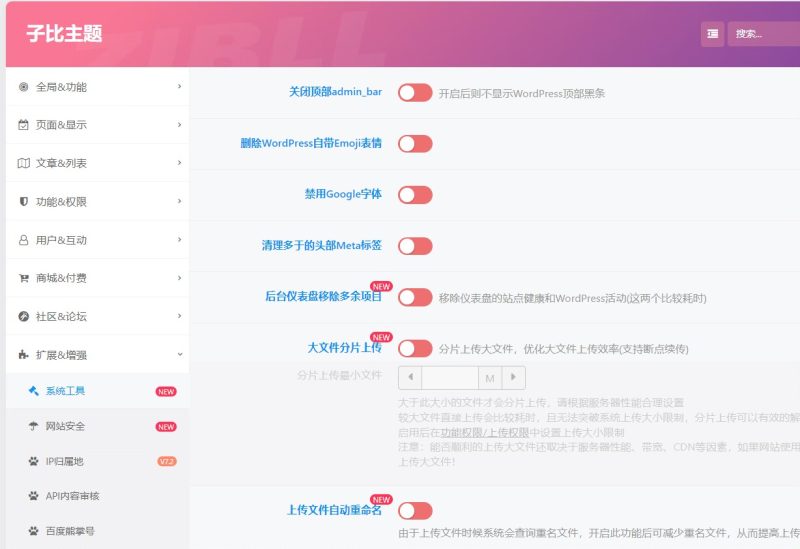Click 后台仪表盘移除多余项目 option label

(323, 296)
